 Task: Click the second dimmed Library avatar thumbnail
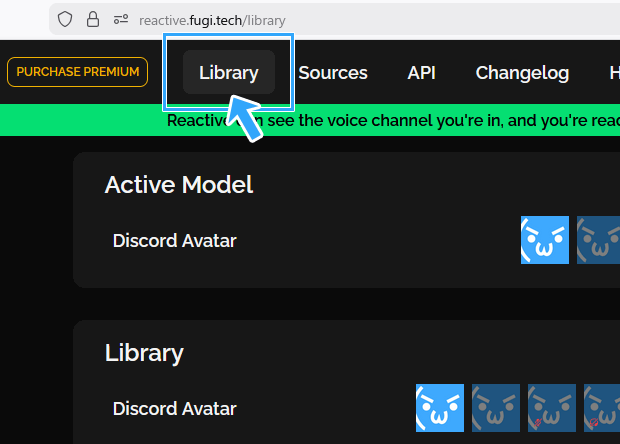coord(496,408)
